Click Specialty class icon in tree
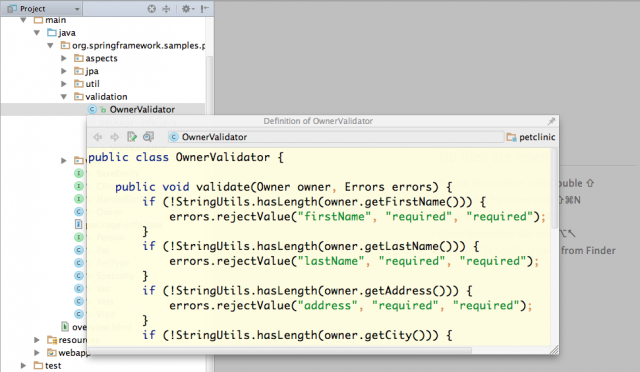This screenshot has width=640, height=372. tap(79, 276)
